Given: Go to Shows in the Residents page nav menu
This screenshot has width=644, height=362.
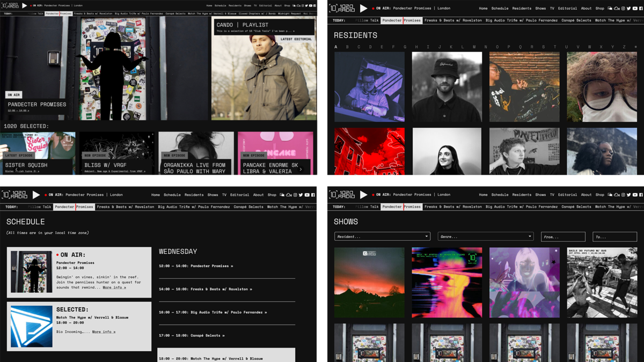Looking at the screenshot, I should pos(540,9).
